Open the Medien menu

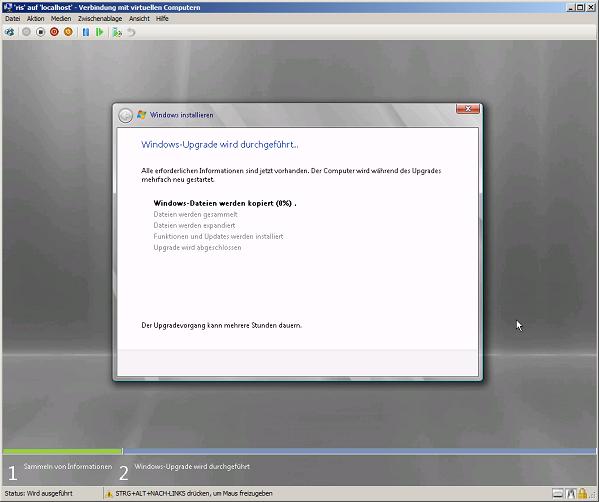61,19
